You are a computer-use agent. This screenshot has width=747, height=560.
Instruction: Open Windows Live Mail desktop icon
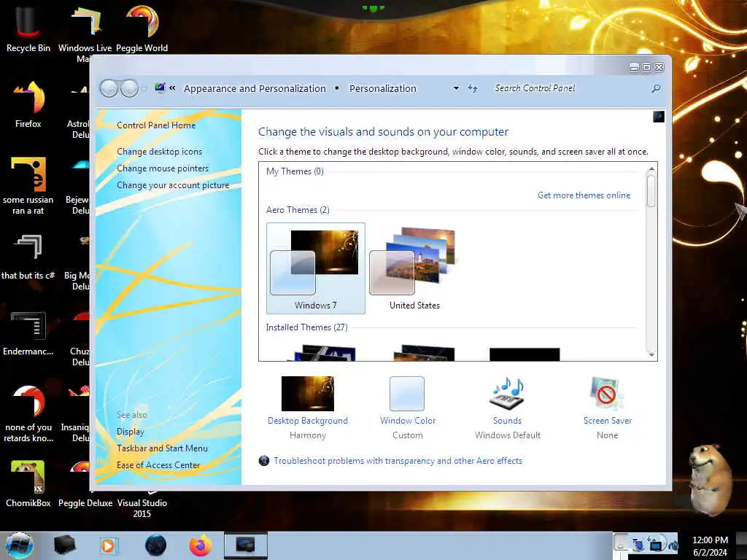(x=85, y=32)
